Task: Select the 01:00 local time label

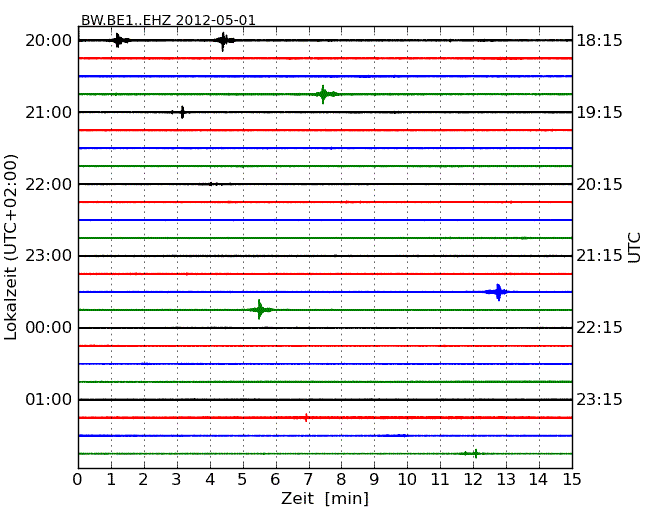Action: pyautogui.click(x=49, y=399)
